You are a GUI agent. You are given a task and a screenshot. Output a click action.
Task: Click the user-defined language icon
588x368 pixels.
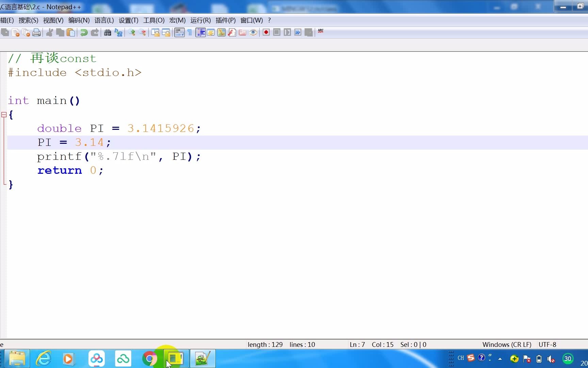[211, 32]
